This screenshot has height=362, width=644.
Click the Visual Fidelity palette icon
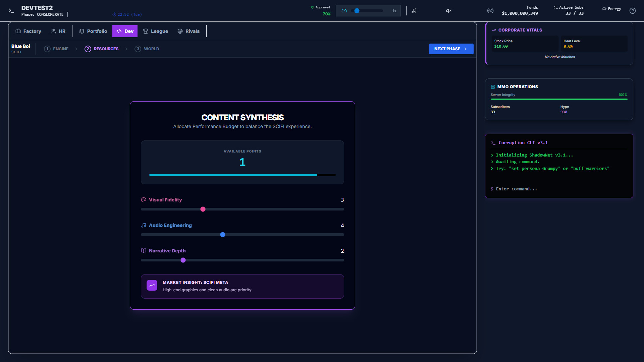coord(144,200)
